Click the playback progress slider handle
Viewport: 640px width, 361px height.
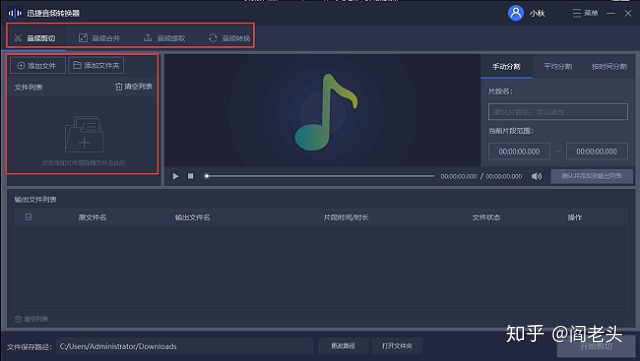coord(207,176)
